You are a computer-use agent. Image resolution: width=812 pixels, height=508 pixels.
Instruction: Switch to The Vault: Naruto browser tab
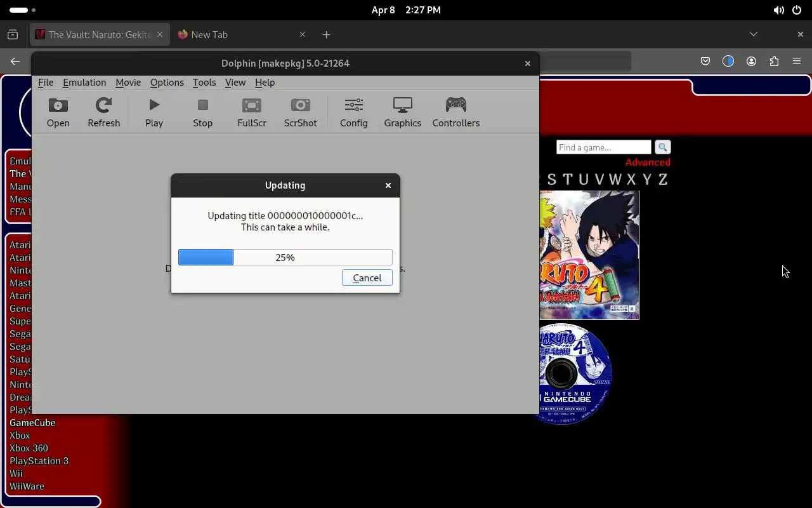100,34
